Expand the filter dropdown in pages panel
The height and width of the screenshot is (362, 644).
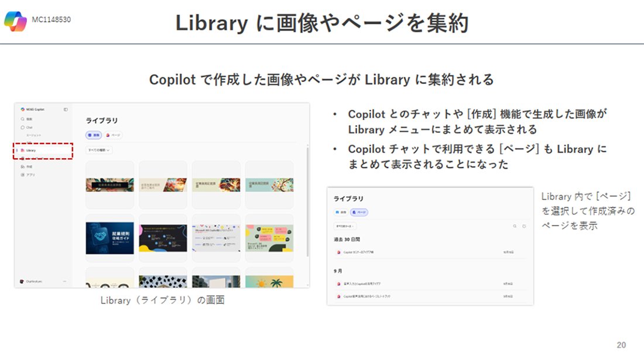pyautogui.click(x=345, y=226)
